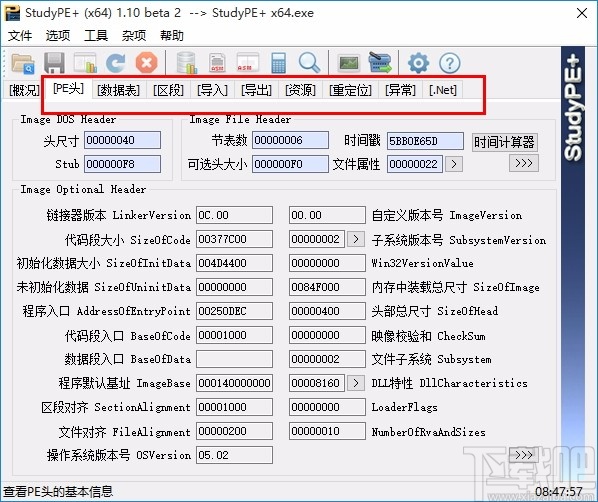The image size is (598, 502).
Task: Click the 头尺寸 field showing 00000040
Action: click(x=122, y=140)
